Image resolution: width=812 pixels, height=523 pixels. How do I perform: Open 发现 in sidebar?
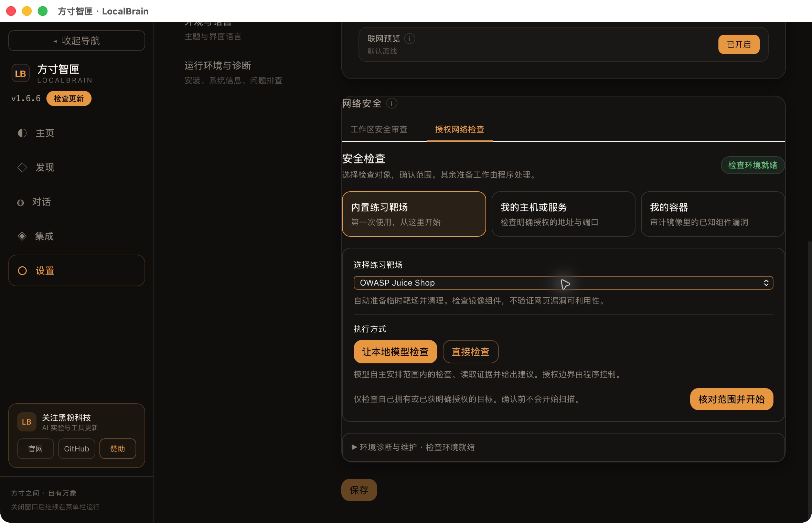77,168
